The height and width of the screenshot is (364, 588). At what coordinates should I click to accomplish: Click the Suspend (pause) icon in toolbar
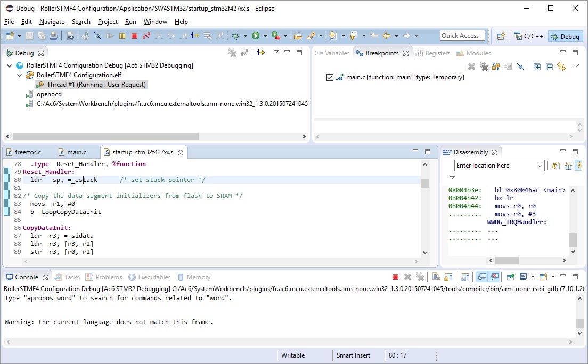122,36
